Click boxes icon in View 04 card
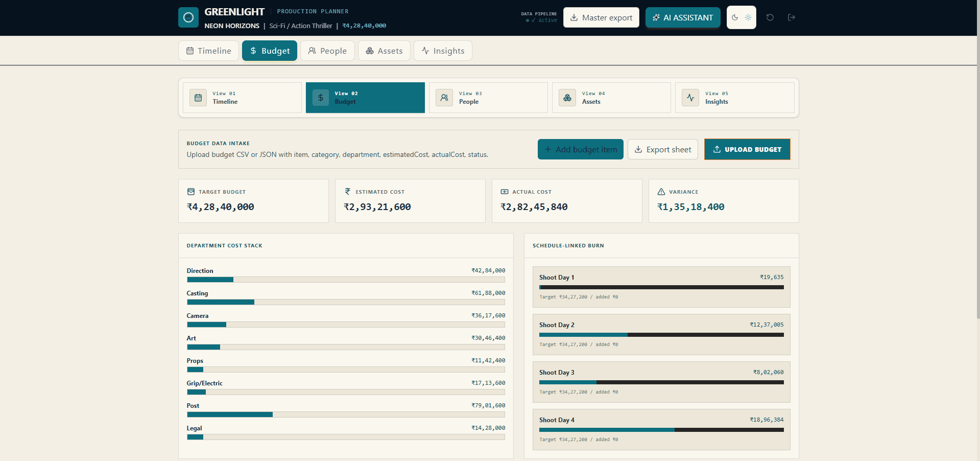This screenshot has width=980, height=461. click(567, 98)
